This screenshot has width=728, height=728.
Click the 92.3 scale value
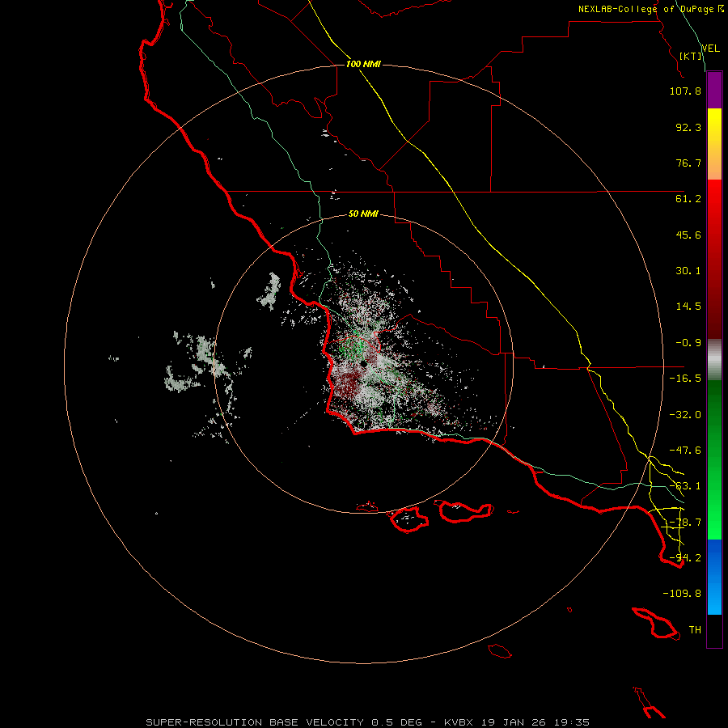coord(688,127)
